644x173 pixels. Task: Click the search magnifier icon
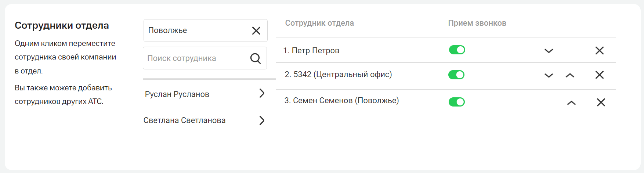click(x=256, y=58)
